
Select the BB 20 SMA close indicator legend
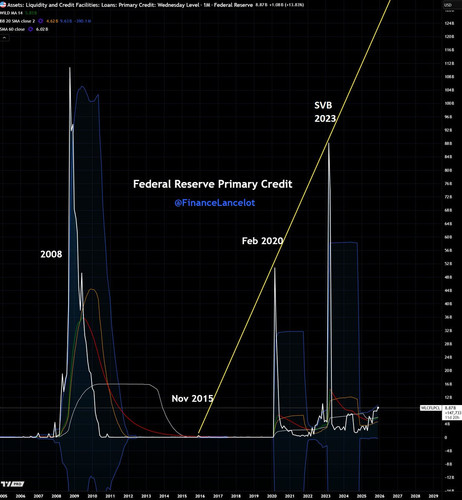pyautogui.click(x=17, y=21)
